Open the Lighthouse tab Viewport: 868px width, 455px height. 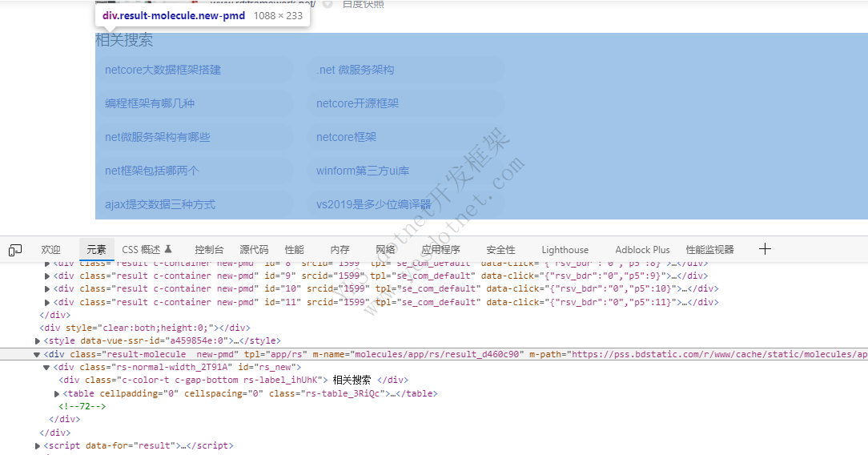click(x=565, y=250)
